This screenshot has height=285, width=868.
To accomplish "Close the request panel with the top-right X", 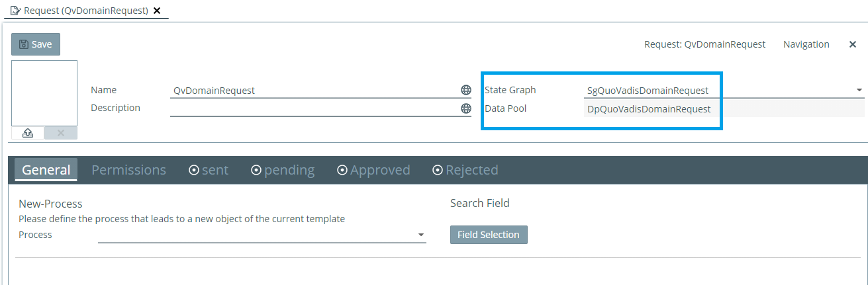I will coord(853,44).
